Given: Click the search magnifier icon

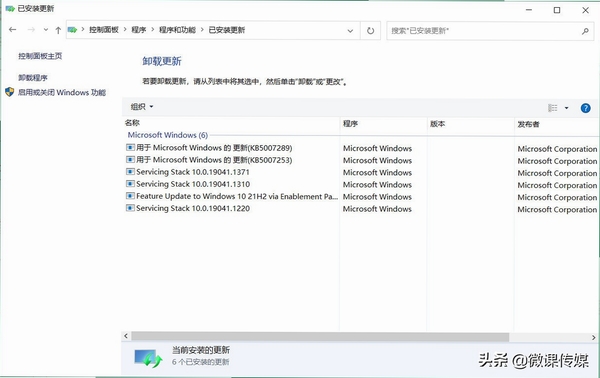Looking at the screenshot, I should [x=585, y=31].
